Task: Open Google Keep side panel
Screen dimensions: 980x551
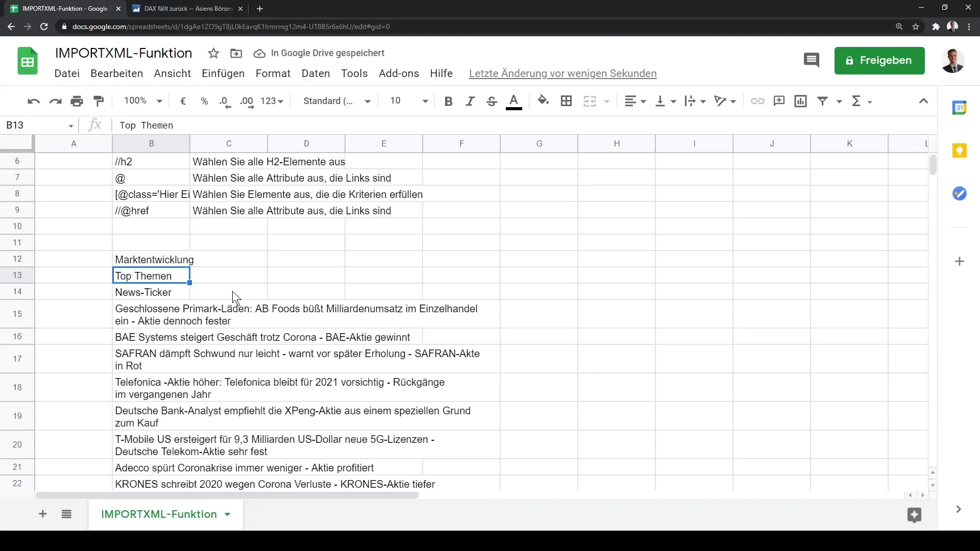Action: tap(960, 151)
